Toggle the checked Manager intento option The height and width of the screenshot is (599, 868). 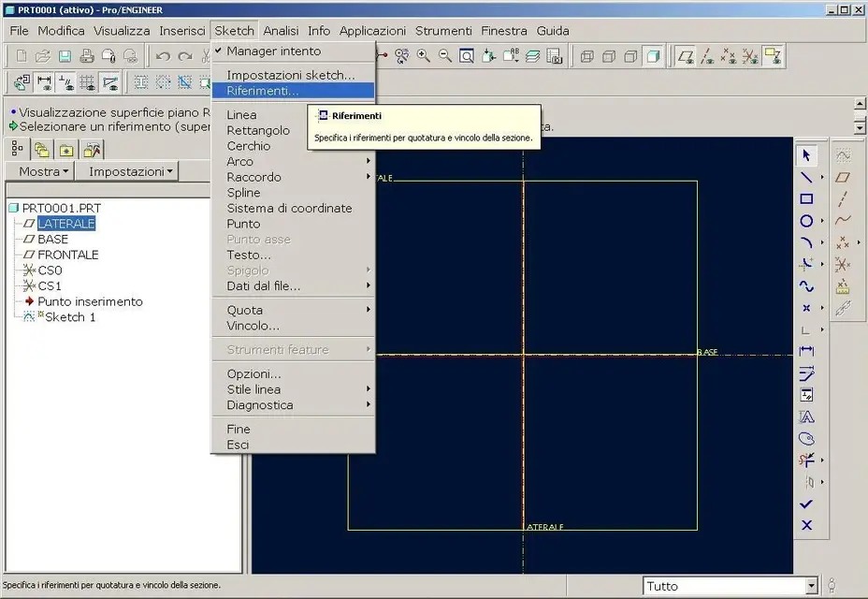point(273,51)
